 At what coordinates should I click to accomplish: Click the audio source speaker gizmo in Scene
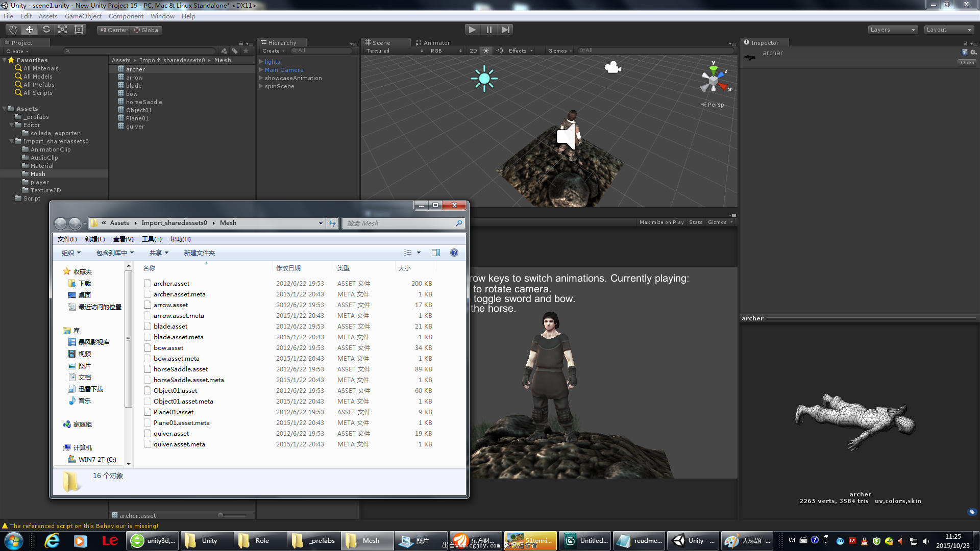(567, 137)
